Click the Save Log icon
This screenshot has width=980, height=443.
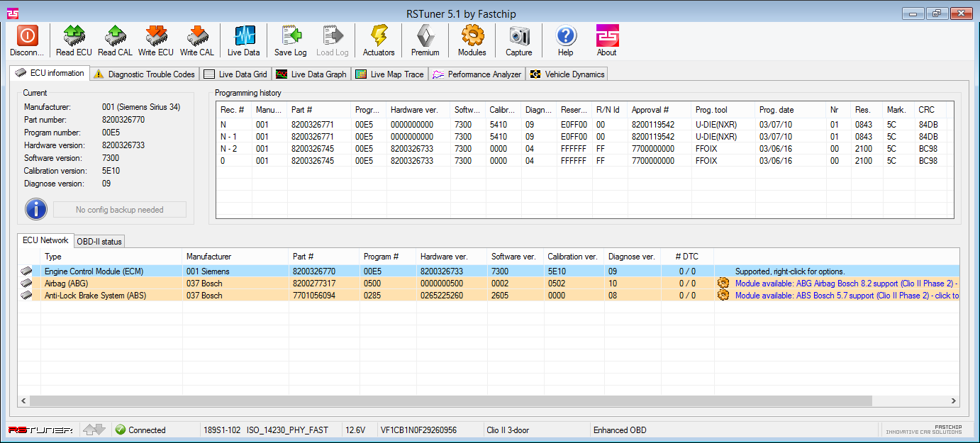tap(290, 40)
